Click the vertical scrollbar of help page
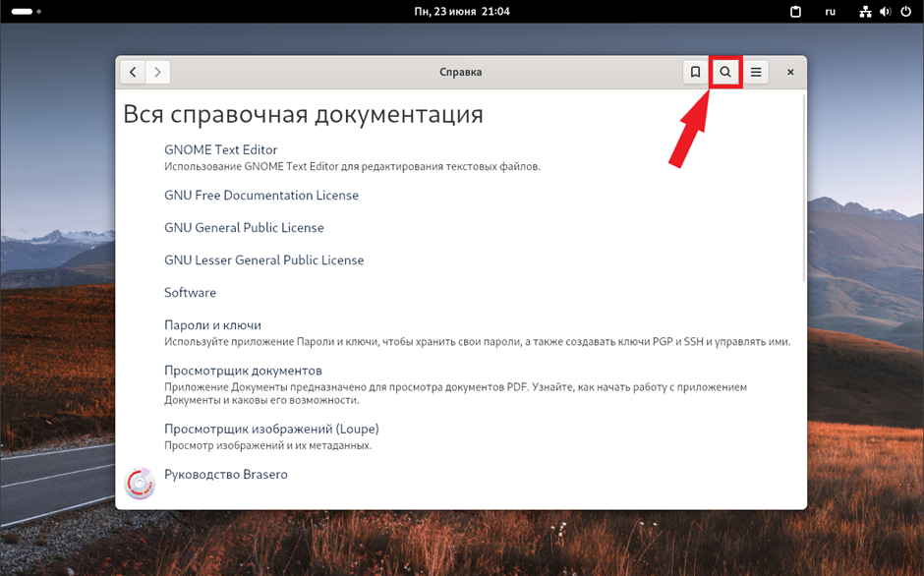The height and width of the screenshot is (576, 924). (x=803, y=187)
